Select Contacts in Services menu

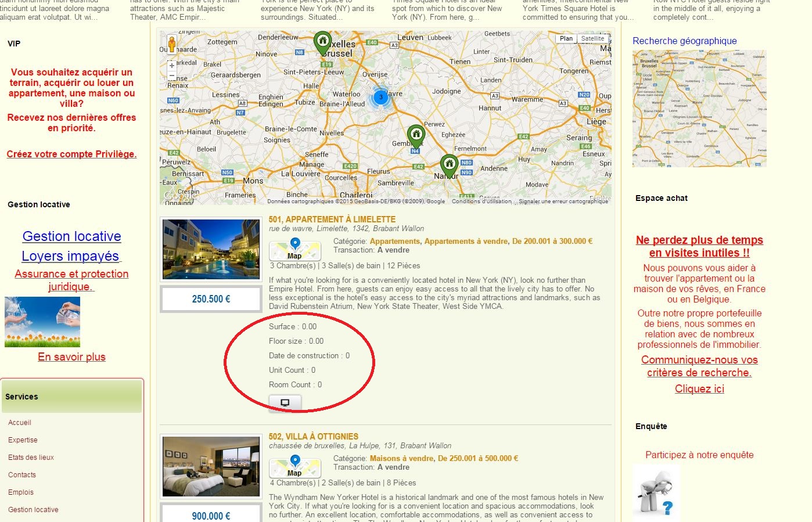[22, 475]
